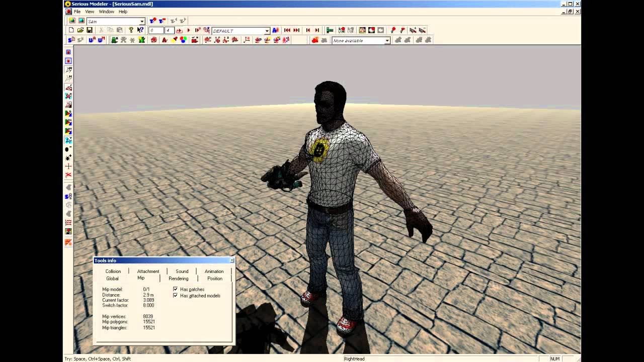Step to the previous frame
The image size is (644, 362).
(x=308, y=30)
